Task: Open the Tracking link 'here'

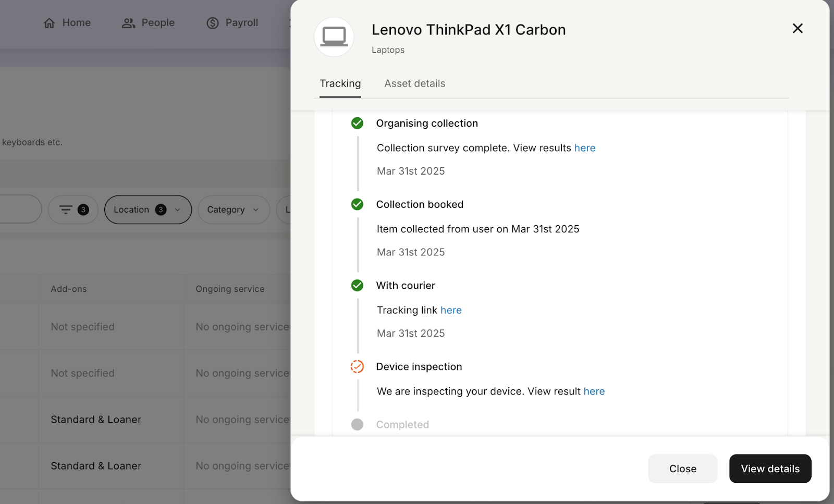Action: click(451, 310)
